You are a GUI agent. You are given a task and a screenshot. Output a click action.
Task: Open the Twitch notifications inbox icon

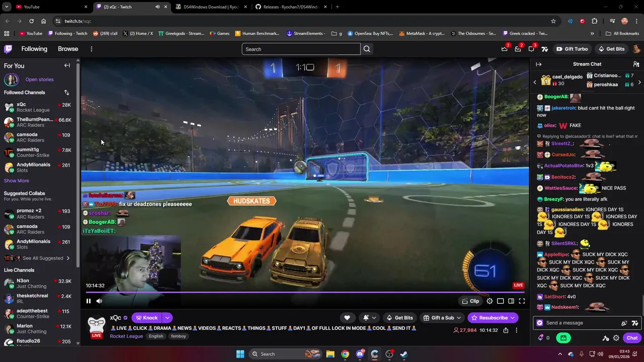click(x=518, y=49)
